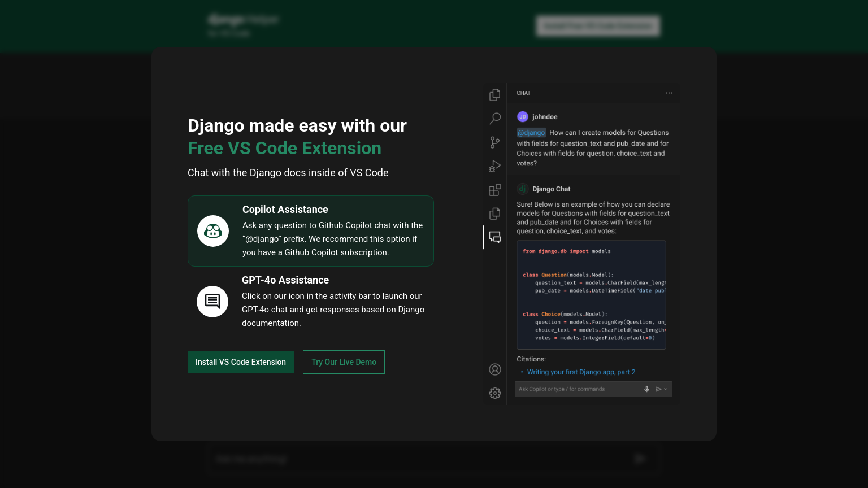868x488 pixels.
Task: Click the Try Our Live Demo button
Action: (344, 362)
